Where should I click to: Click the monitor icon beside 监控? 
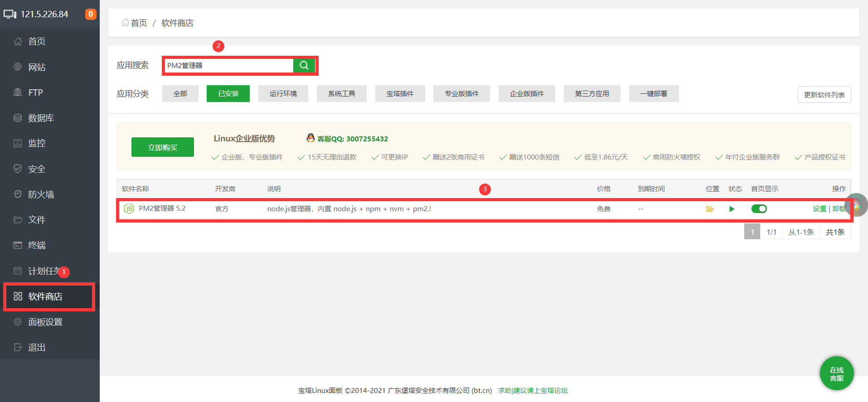click(18, 143)
